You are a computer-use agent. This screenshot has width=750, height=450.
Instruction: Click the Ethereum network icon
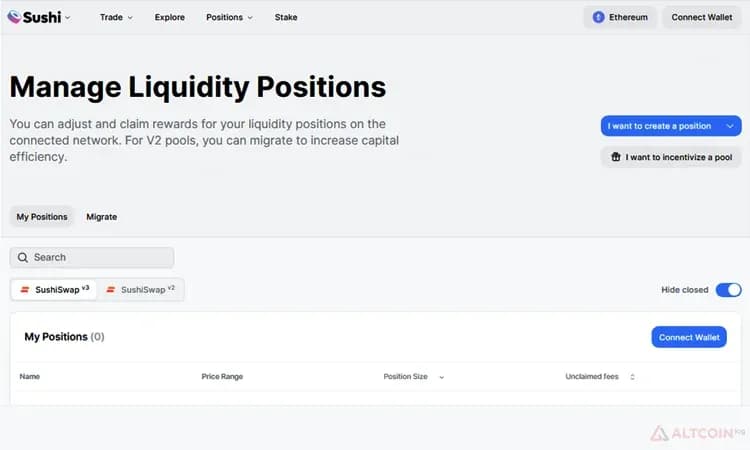tap(598, 17)
